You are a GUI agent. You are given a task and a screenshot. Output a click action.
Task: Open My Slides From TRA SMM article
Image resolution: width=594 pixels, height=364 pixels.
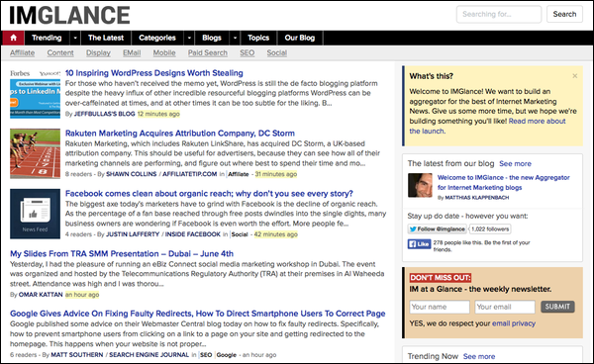point(122,253)
